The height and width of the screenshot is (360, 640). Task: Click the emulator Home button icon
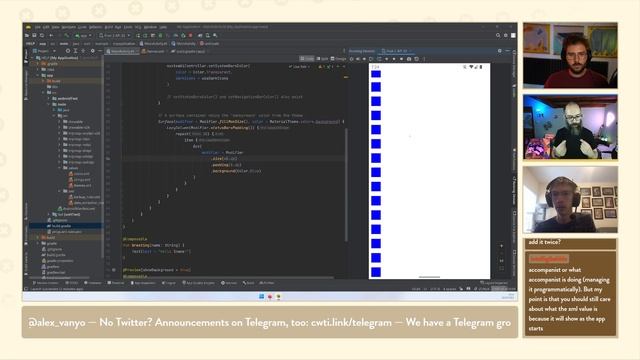pyautogui.click(x=394, y=59)
